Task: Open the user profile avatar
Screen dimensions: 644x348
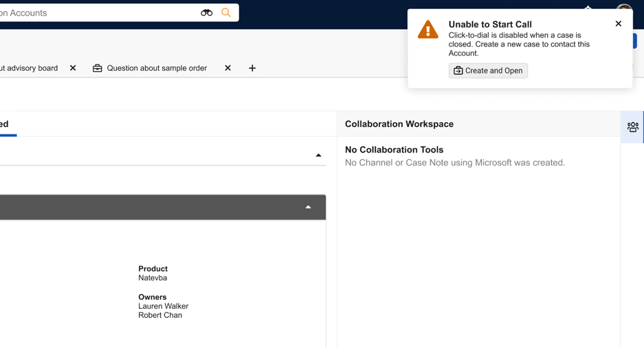Action: (x=623, y=10)
